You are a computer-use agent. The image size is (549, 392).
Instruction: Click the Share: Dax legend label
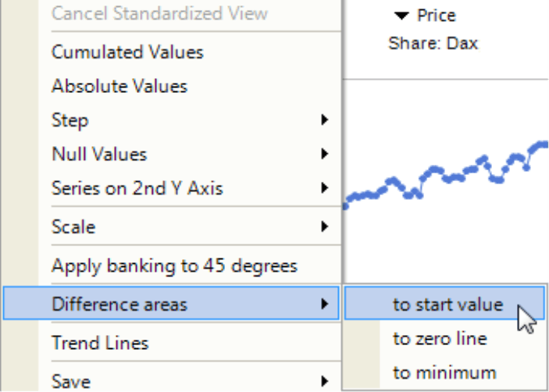[433, 44]
